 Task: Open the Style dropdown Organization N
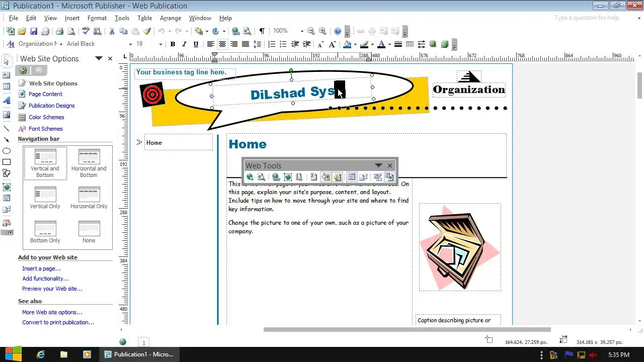pyautogui.click(x=61, y=44)
